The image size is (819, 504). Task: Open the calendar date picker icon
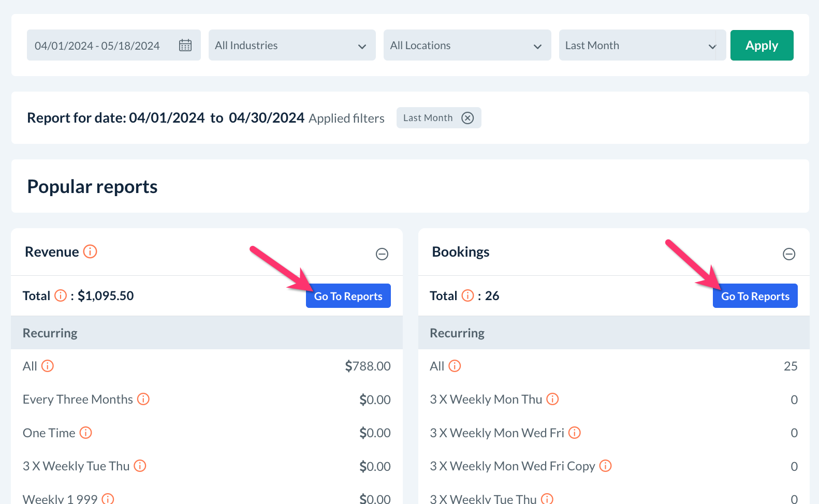coord(185,46)
